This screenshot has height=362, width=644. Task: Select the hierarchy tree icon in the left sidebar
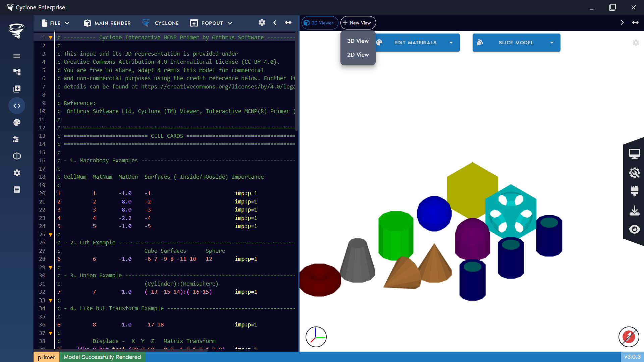click(x=17, y=72)
